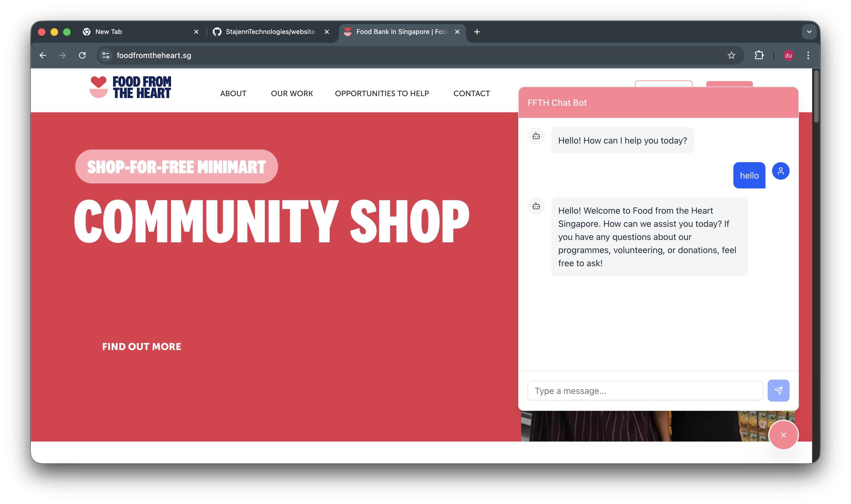Open the ABOUT menu
Screen dimensions: 851x504
[x=233, y=93]
